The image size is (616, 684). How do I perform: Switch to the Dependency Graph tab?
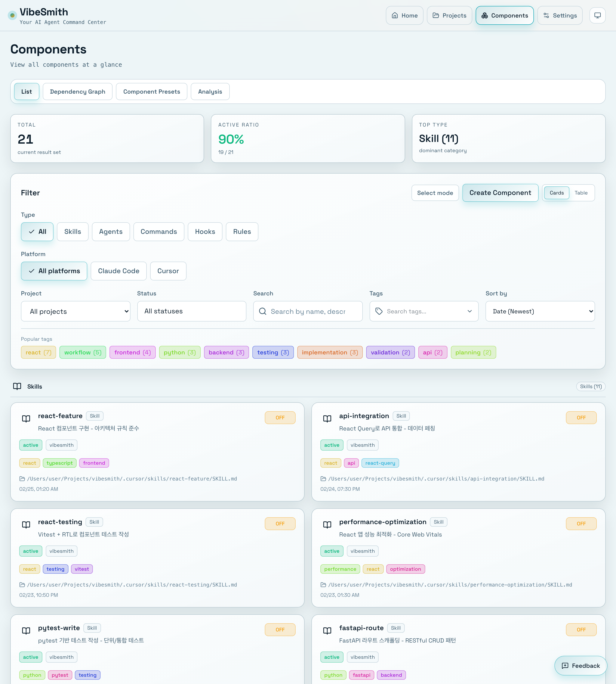click(x=77, y=91)
